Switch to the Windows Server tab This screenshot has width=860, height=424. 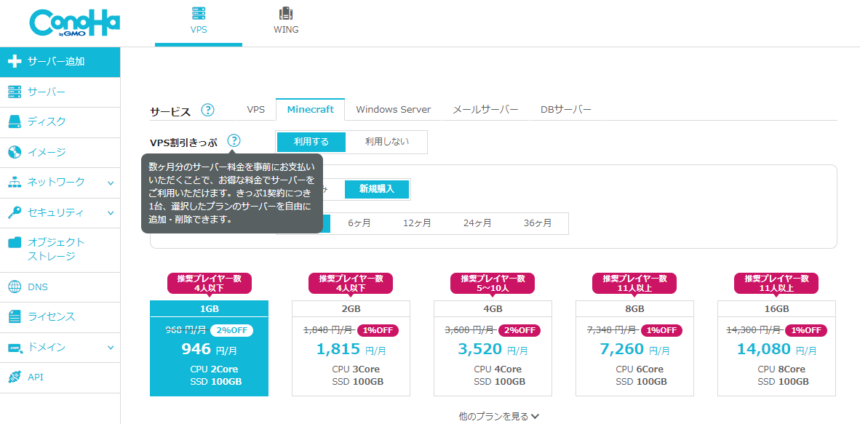pyautogui.click(x=393, y=110)
